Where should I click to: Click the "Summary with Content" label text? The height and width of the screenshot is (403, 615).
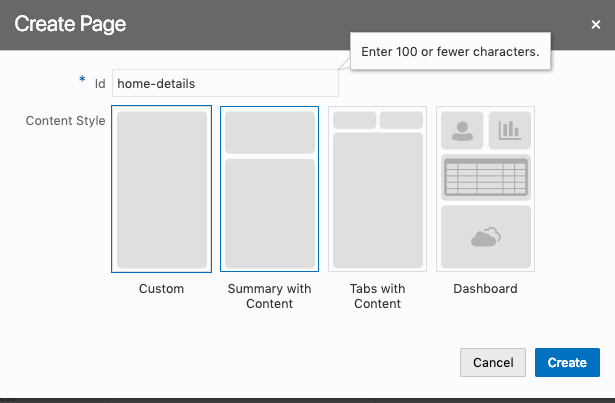[x=269, y=296]
